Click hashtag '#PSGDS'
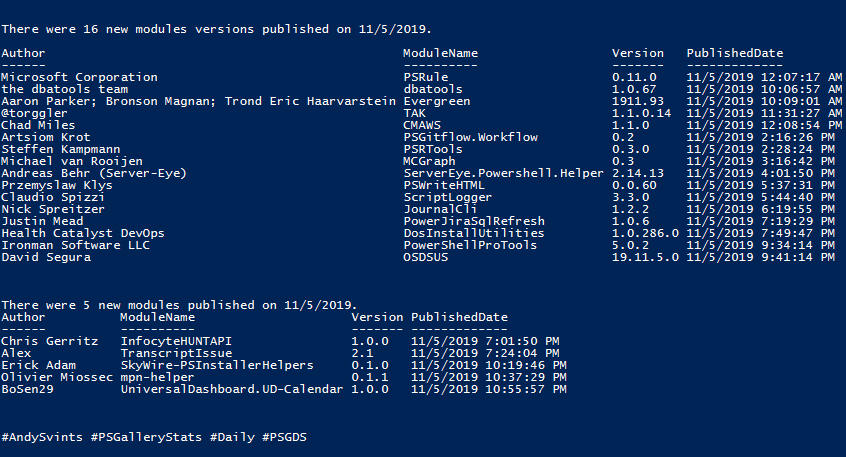846x457 pixels. point(284,436)
